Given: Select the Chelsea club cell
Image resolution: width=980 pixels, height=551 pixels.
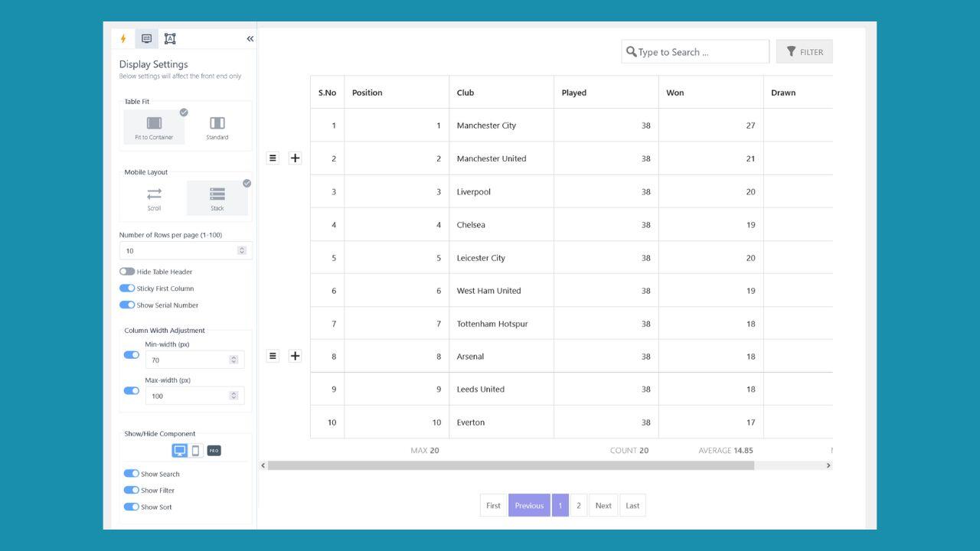Looking at the screenshot, I should tap(501, 225).
